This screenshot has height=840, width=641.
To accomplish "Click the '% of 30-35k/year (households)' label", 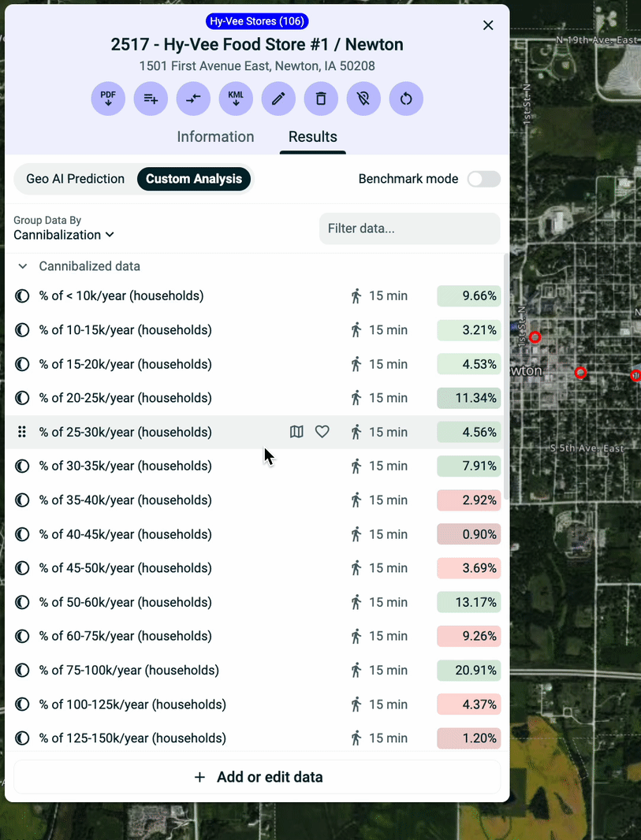I will (125, 466).
